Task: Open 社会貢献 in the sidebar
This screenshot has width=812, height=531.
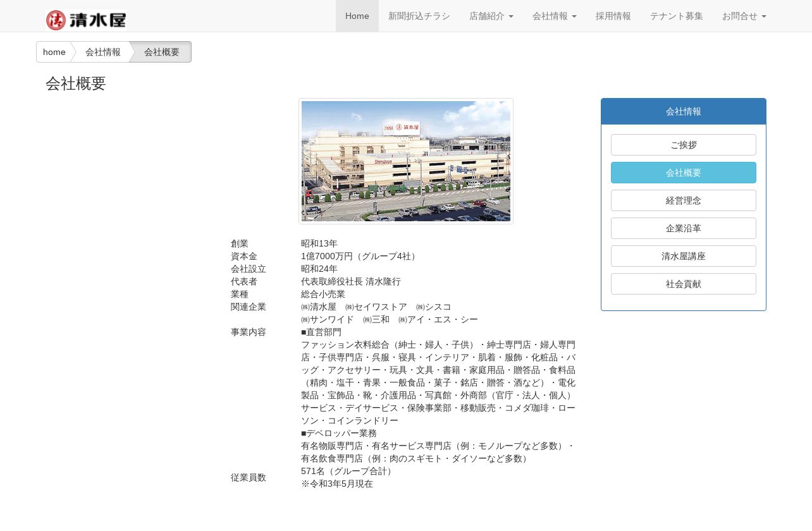Action: (684, 284)
